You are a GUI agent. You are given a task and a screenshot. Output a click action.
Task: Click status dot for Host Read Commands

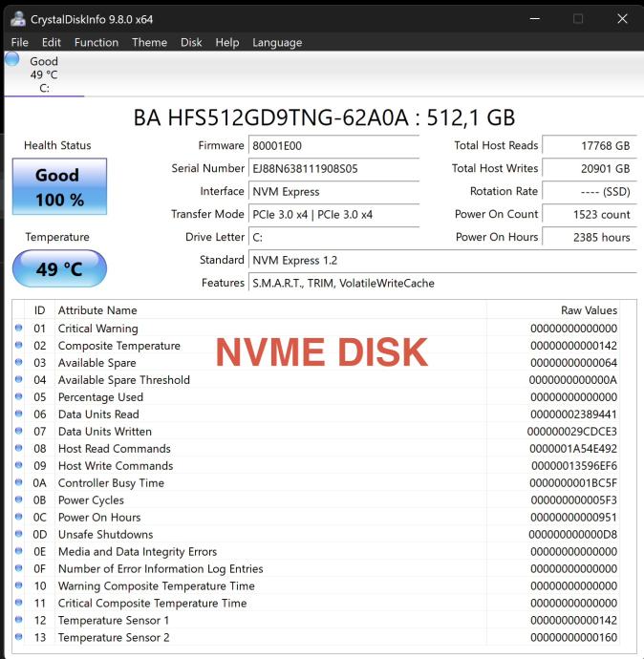(18, 448)
